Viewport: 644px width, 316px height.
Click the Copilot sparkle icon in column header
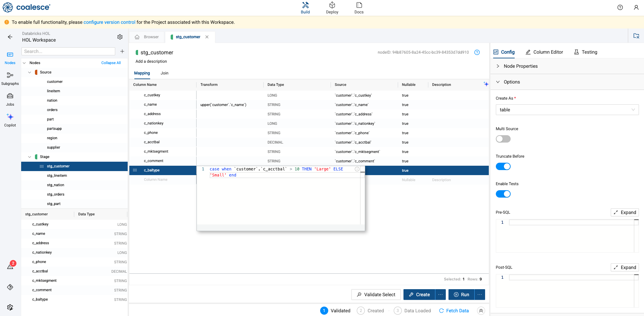(486, 84)
